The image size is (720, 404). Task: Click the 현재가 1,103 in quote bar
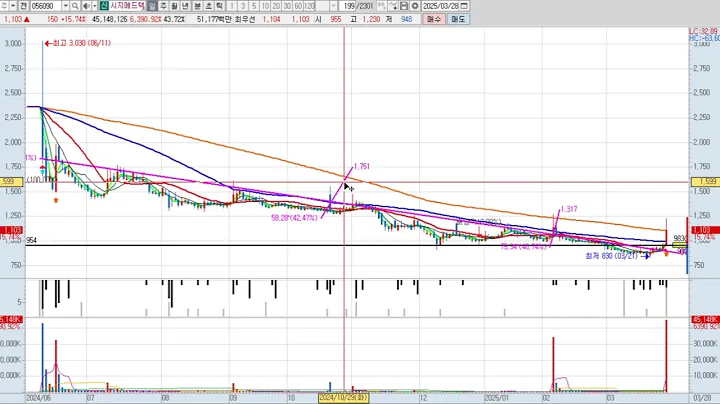[x=13, y=19]
